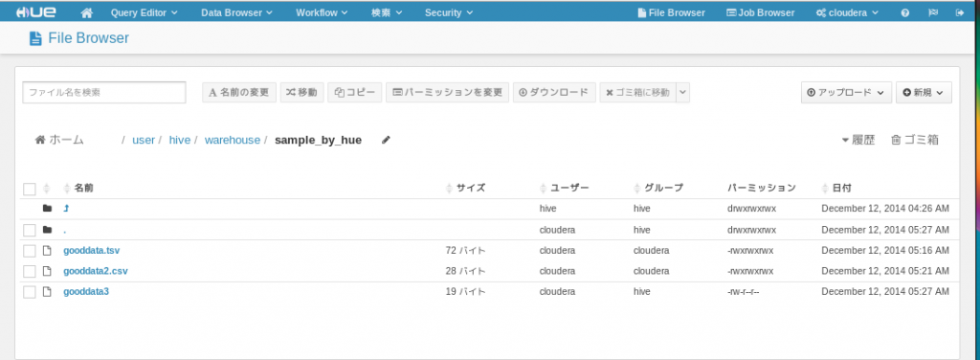Open the Data Browser dropdown menu

[236, 12]
